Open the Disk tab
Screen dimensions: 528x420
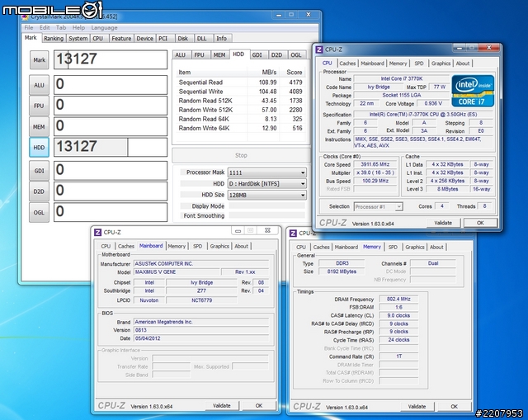pos(183,39)
